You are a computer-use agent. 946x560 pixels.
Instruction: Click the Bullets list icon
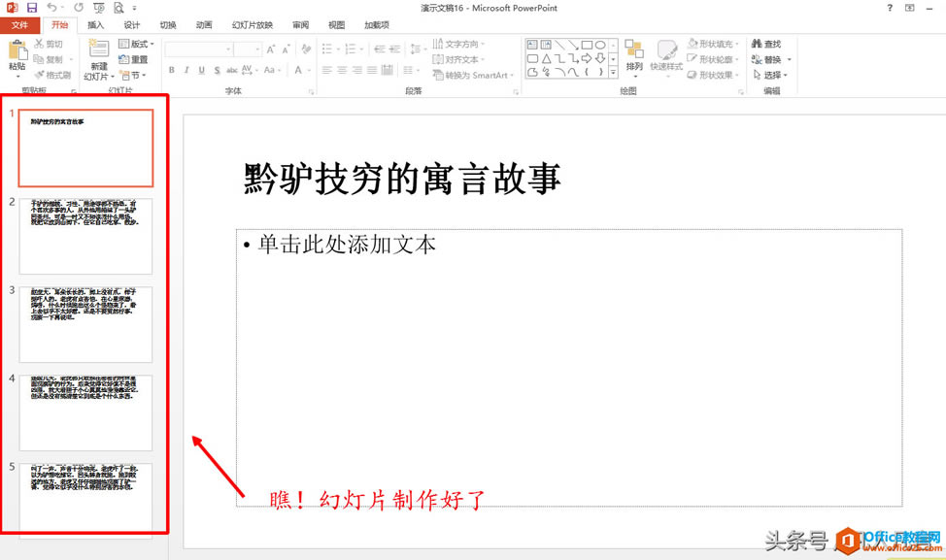[327, 49]
